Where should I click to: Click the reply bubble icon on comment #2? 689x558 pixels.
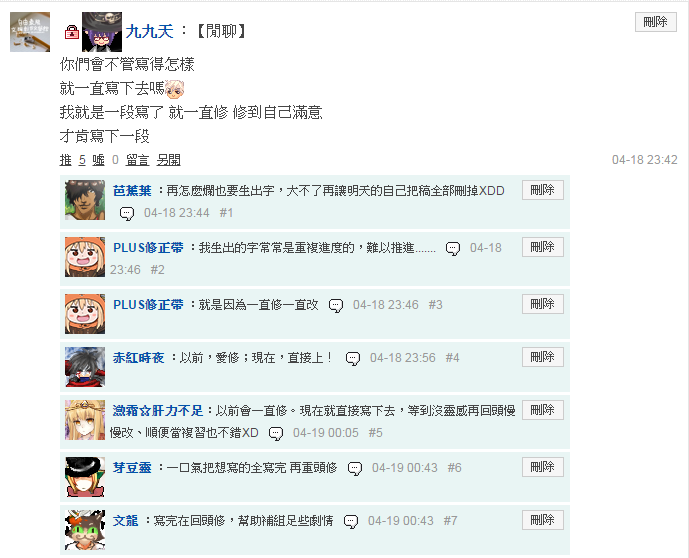(x=453, y=249)
